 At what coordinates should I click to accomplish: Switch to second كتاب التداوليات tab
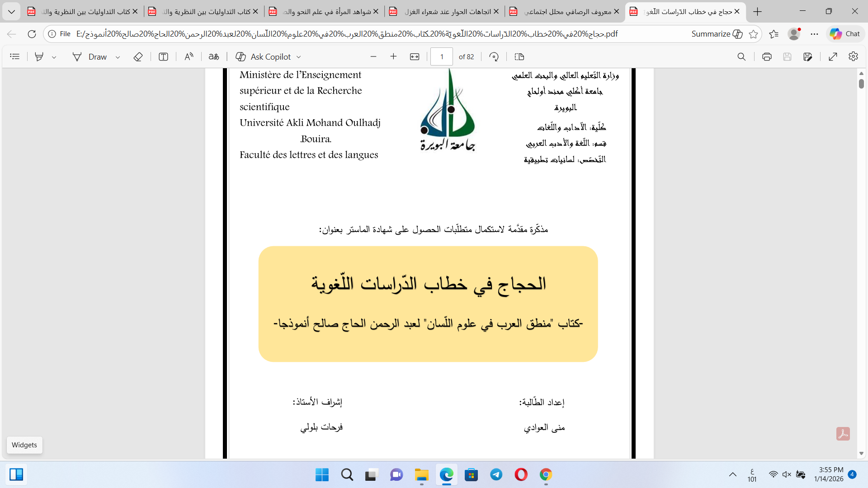pos(203,11)
